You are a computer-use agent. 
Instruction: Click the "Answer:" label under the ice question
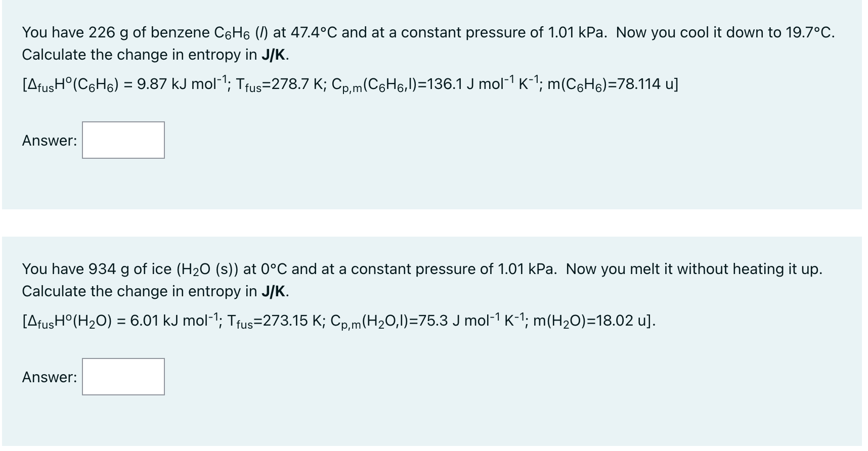(50, 377)
